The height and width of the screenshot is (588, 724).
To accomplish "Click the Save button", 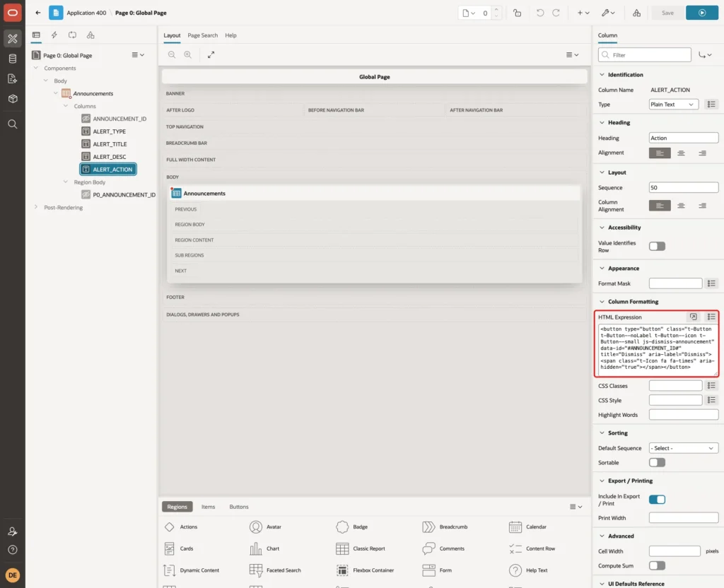I will coord(667,13).
